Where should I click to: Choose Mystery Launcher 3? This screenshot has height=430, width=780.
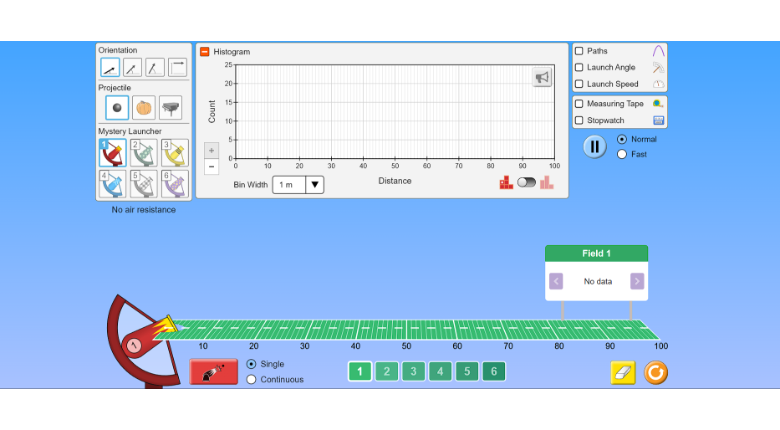click(174, 153)
